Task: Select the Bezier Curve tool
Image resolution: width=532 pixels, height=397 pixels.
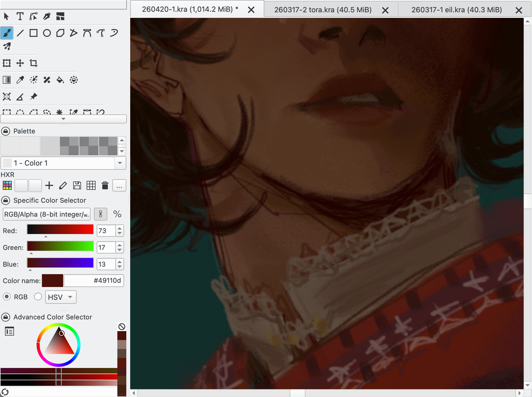Action: 87,33
